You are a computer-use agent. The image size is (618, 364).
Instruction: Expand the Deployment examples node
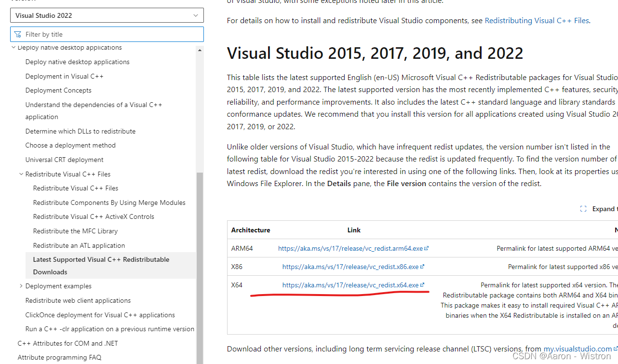21,286
